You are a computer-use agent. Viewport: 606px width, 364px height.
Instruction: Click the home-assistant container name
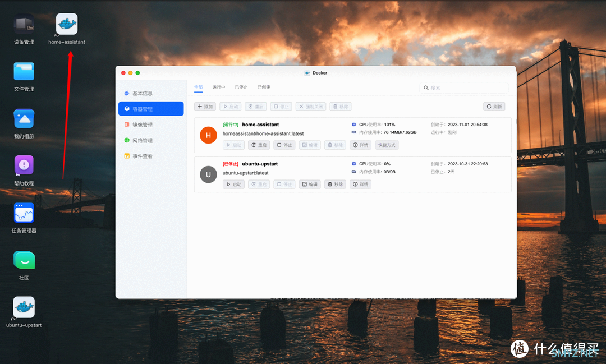(260, 125)
